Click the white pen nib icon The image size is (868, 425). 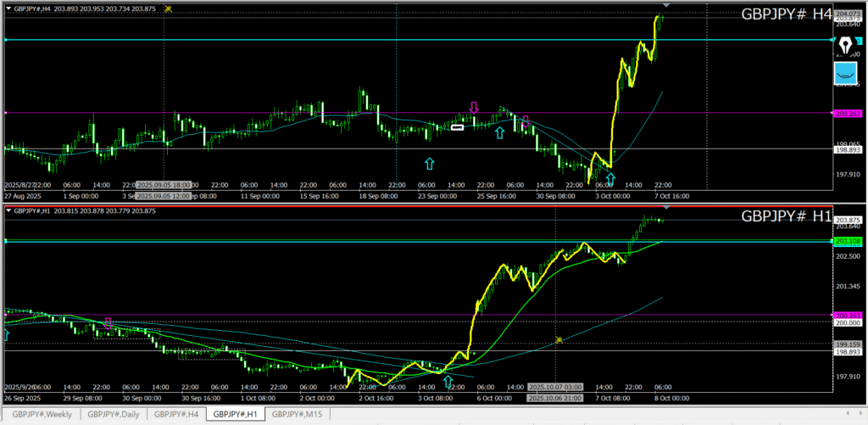[845, 42]
